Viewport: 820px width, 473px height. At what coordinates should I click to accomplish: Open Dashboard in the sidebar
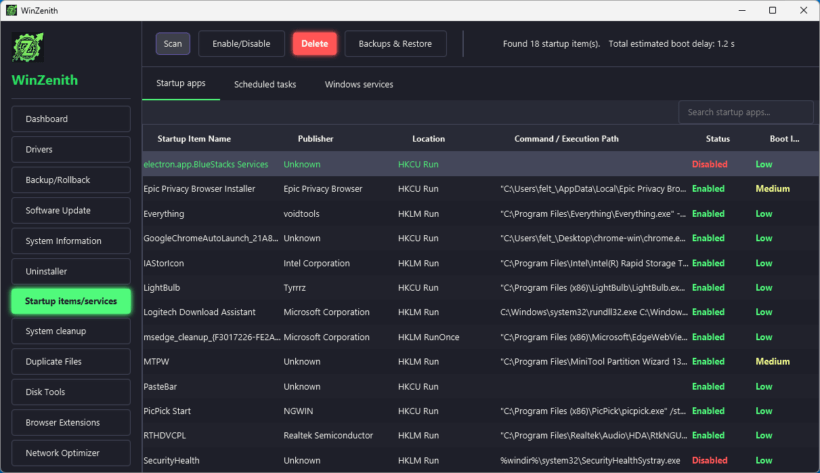pos(71,119)
